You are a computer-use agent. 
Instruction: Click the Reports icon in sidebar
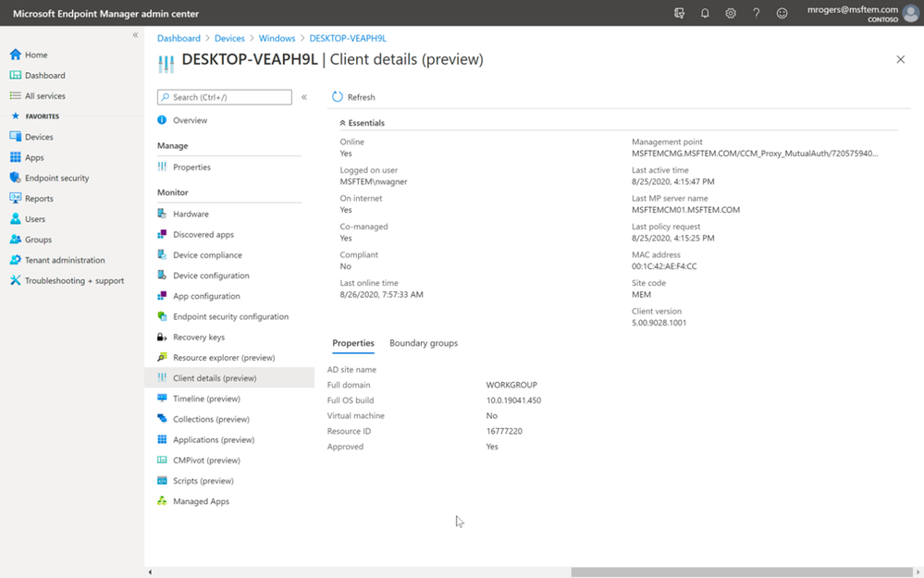[16, 198]
